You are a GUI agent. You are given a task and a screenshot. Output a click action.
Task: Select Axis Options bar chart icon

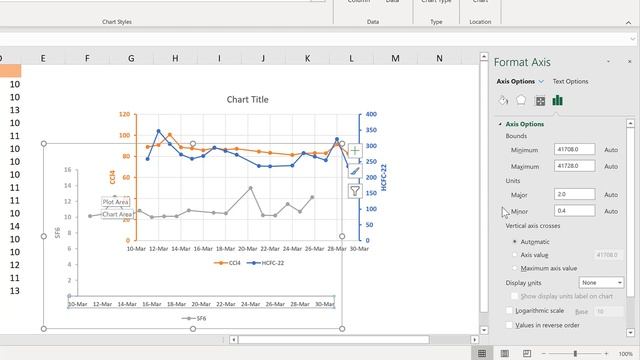click(558, 100)
